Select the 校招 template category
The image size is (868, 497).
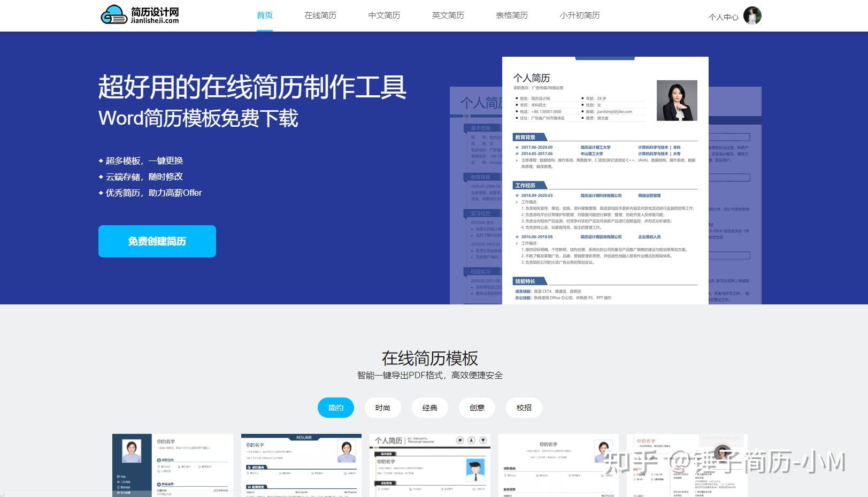[x=524, y=408]
